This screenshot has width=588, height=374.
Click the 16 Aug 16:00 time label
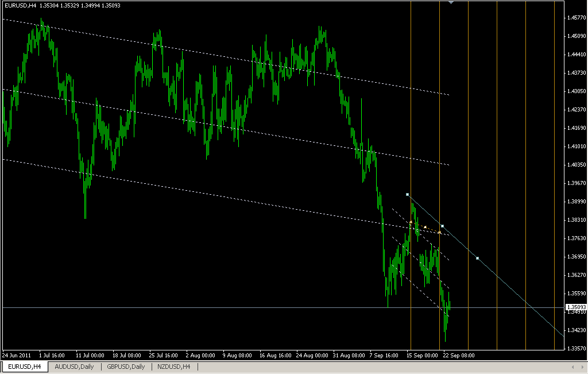pyautogui.click(x=275, y=355)
